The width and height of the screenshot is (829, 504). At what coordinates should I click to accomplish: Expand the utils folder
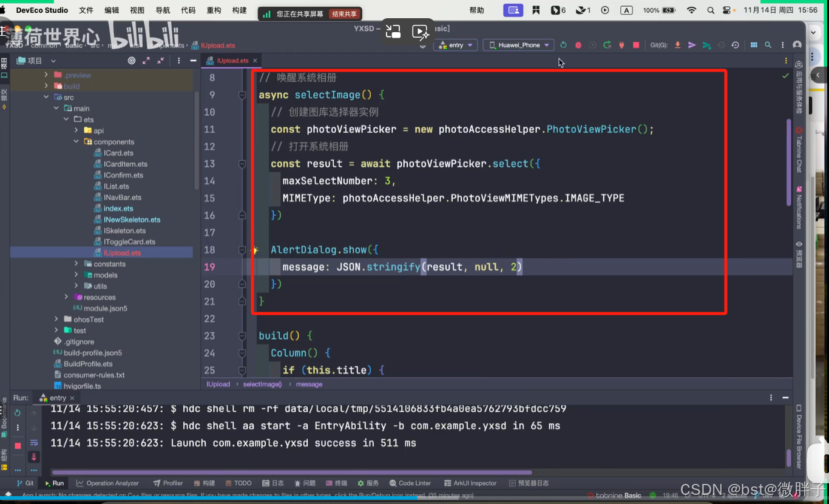(76, 286)
